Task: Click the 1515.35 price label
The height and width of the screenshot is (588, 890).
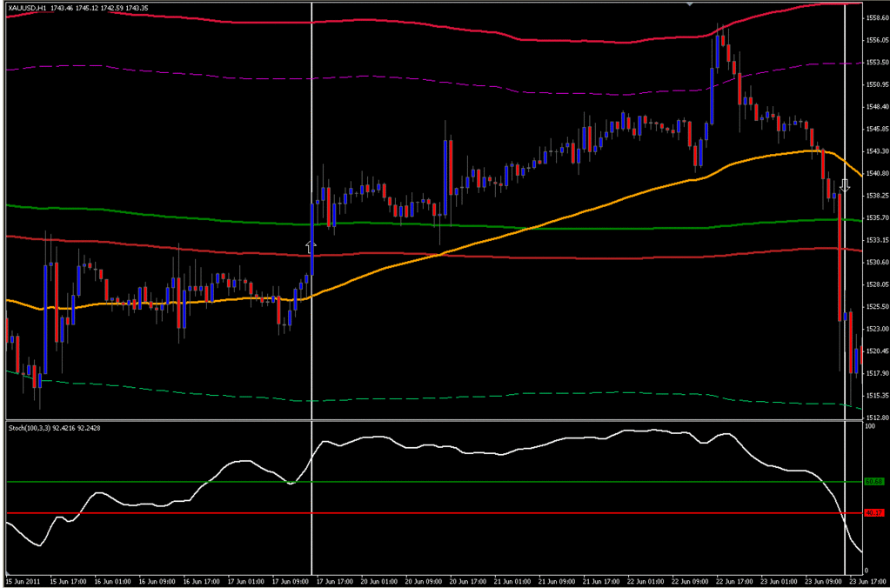Action: pos(876,395)
